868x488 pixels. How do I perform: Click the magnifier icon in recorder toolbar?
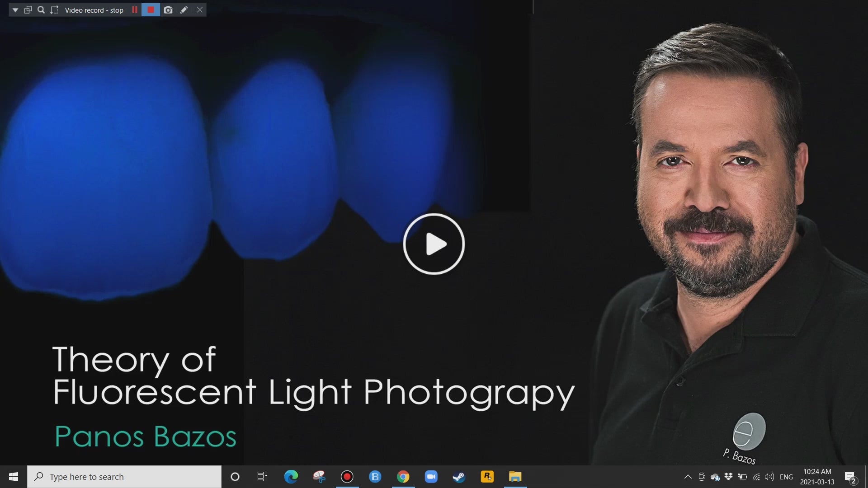41,10
